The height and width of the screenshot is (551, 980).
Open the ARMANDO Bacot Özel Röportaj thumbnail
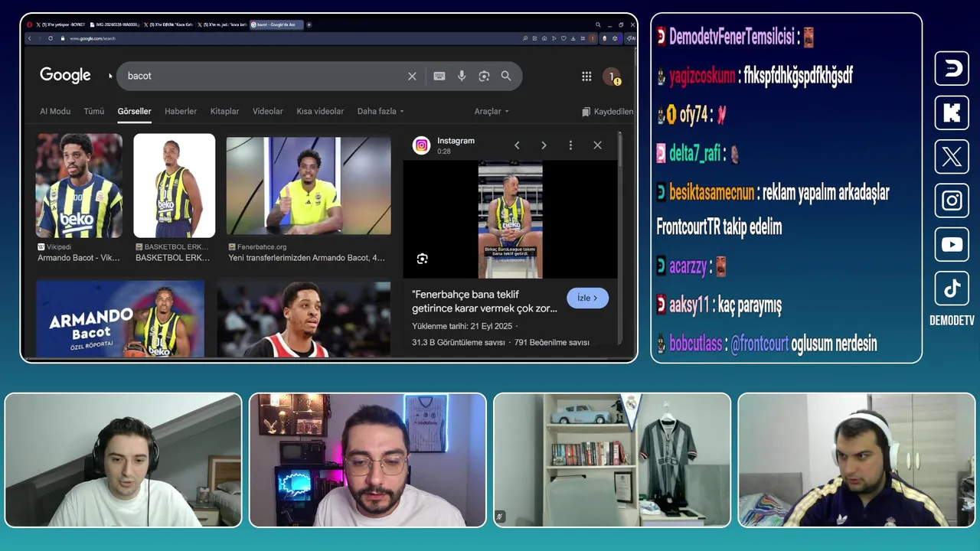click(x=120, y=319)
